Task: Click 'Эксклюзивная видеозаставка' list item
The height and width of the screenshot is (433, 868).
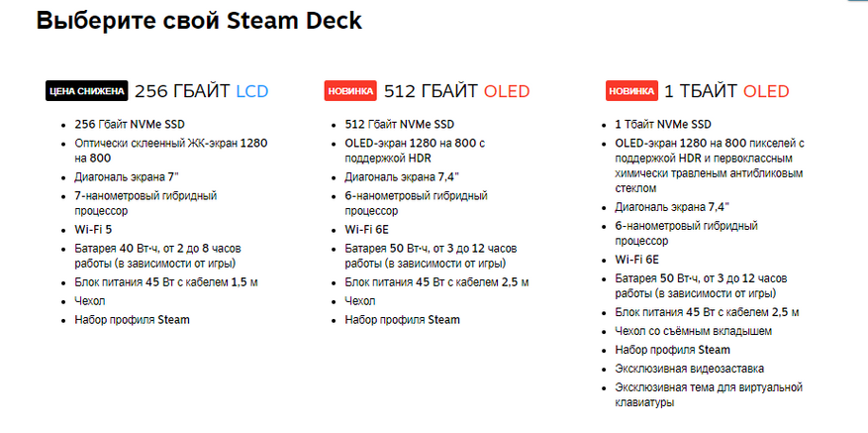Action: click(683, 369)
